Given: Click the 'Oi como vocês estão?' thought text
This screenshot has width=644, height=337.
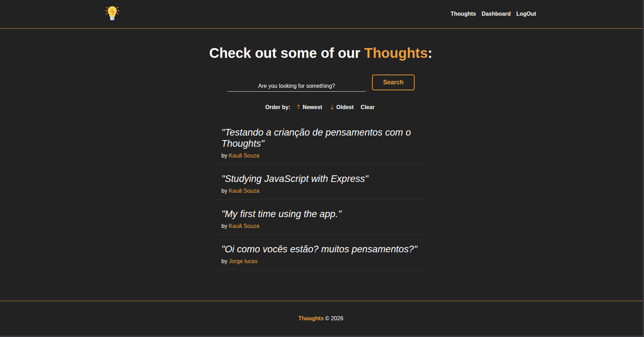Looking at the screenshot, I should pos(319,249).
